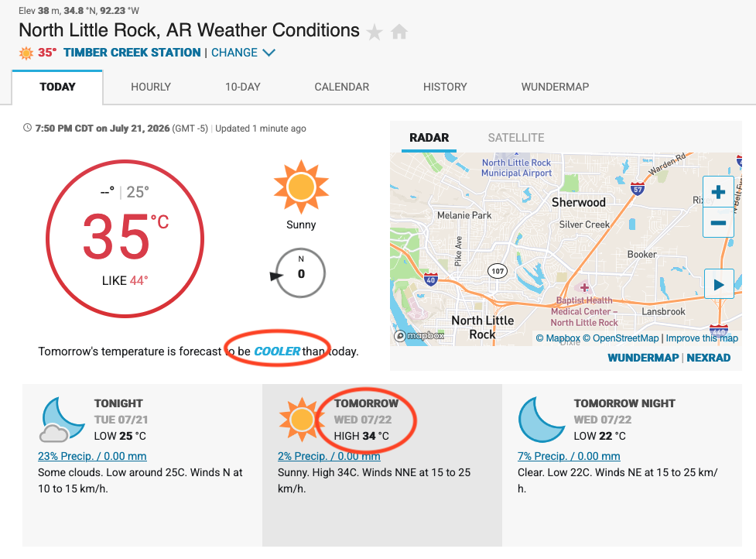
Task: Click the Mapbox logo on the map
Action: pos(419,335)
